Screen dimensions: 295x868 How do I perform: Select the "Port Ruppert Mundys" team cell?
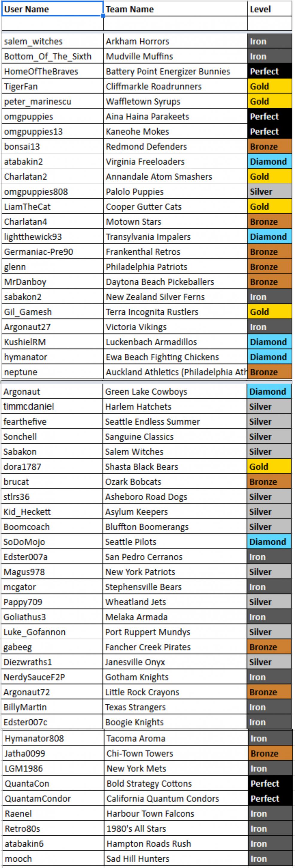(x=174, y=632)
